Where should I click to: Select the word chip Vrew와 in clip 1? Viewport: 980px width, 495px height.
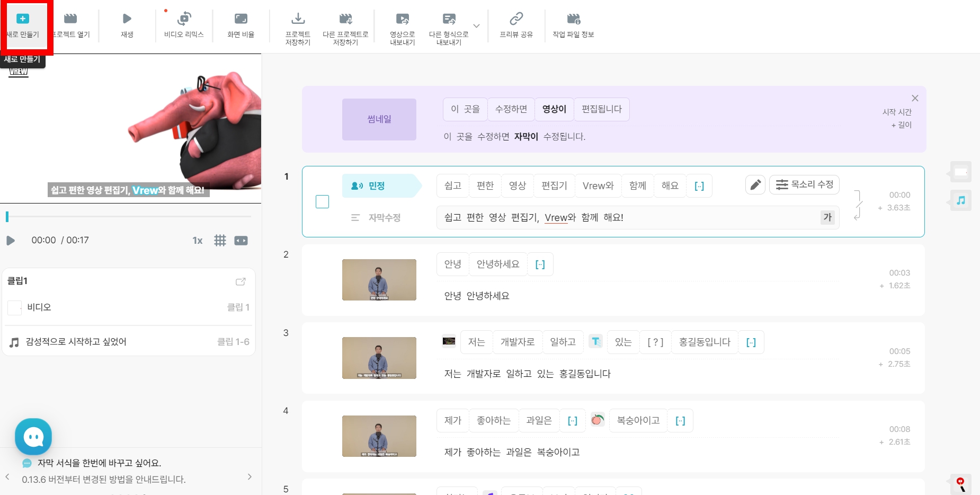click(x=598, y=186)
